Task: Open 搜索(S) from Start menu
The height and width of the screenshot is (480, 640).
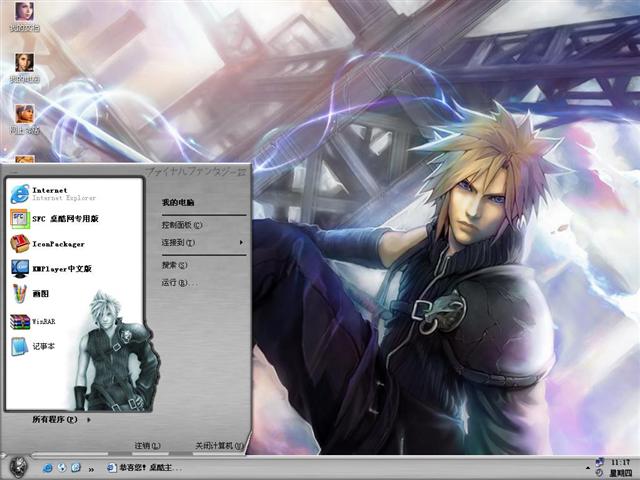Action: pos(174,265)
